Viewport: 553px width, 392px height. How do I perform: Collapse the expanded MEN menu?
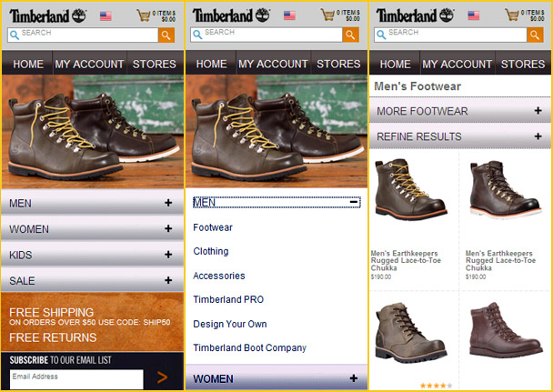276,202
